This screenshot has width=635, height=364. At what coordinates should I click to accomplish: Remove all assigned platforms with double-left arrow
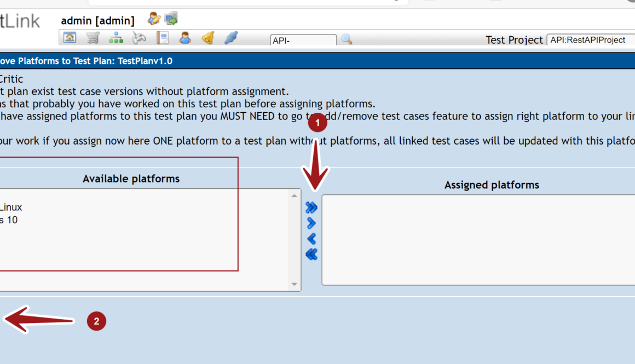pos(311,254)
